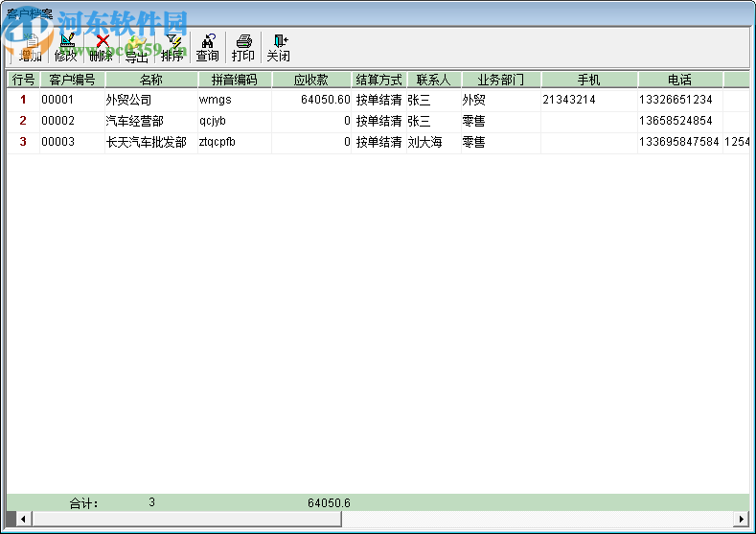Click receivable amount 64050.60
This screenshot has width=756, height=534.
326,100
